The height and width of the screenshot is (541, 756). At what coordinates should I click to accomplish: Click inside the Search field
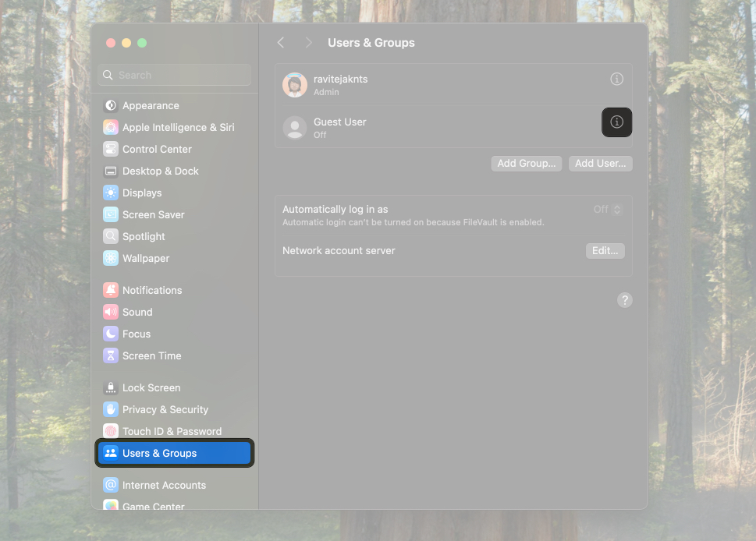(173, 74)
